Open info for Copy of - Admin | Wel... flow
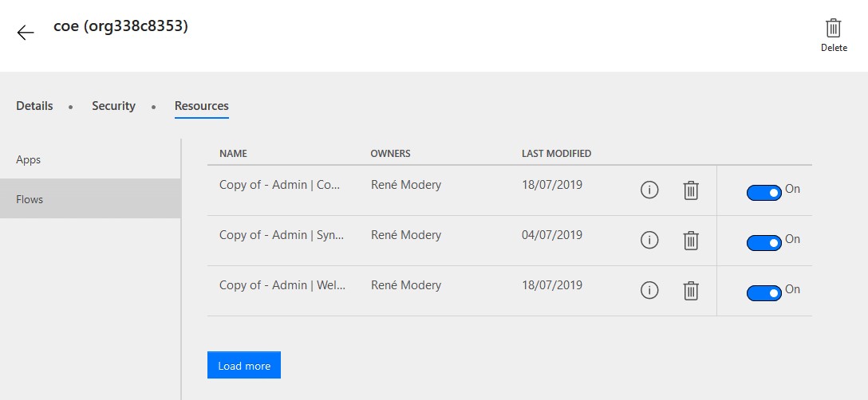 coord(649,290)
